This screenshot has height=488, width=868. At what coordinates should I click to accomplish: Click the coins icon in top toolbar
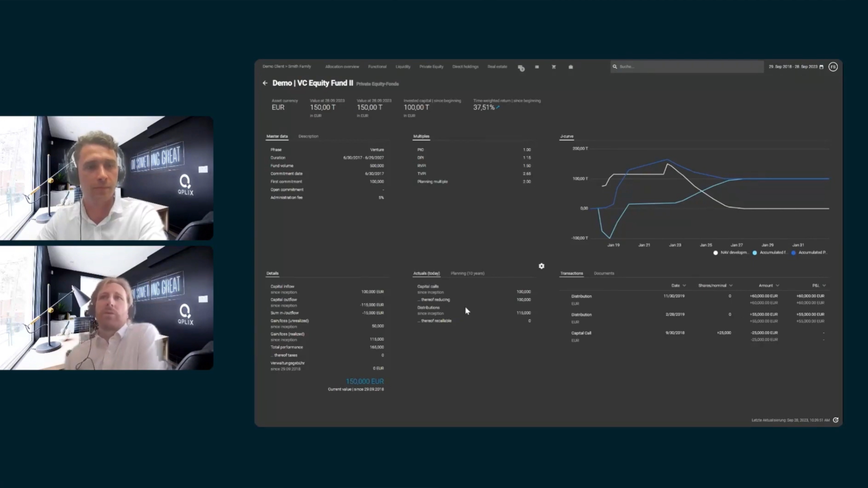[x=521, y=67]
